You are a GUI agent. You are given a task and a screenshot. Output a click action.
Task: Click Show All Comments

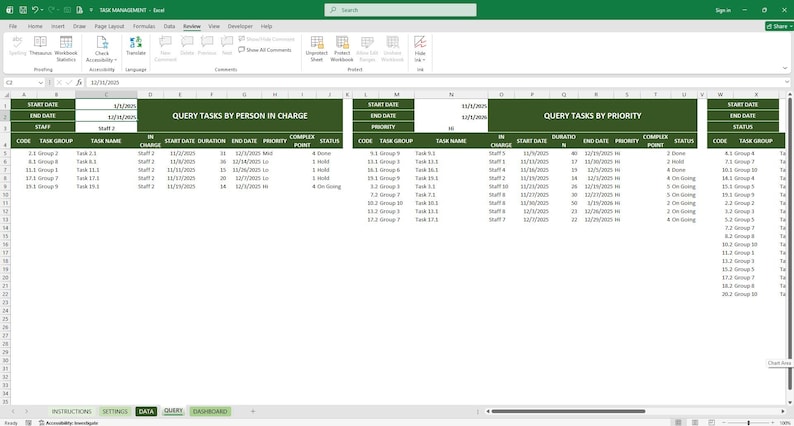point(265,50)
